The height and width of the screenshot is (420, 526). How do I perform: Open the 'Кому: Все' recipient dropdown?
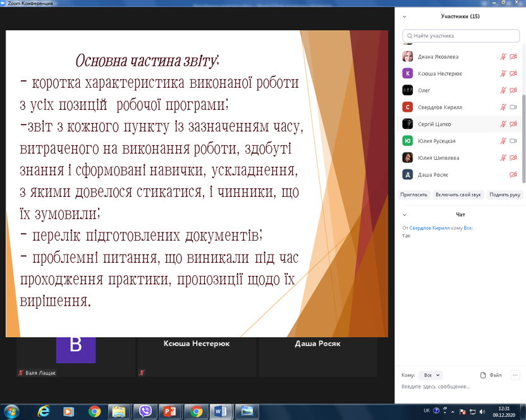[432, 375]
